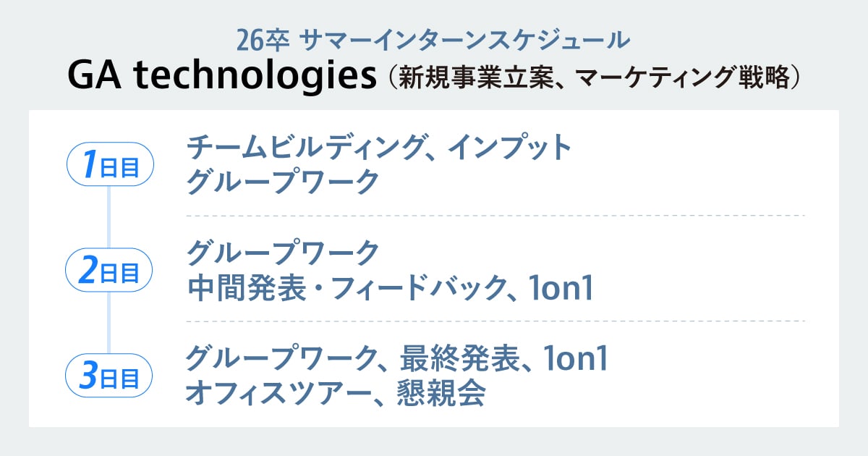Image resolution: width=868 pixels, height=456 pixels.
Task: Click the 2日目 day badge
Action: point(110,270)
